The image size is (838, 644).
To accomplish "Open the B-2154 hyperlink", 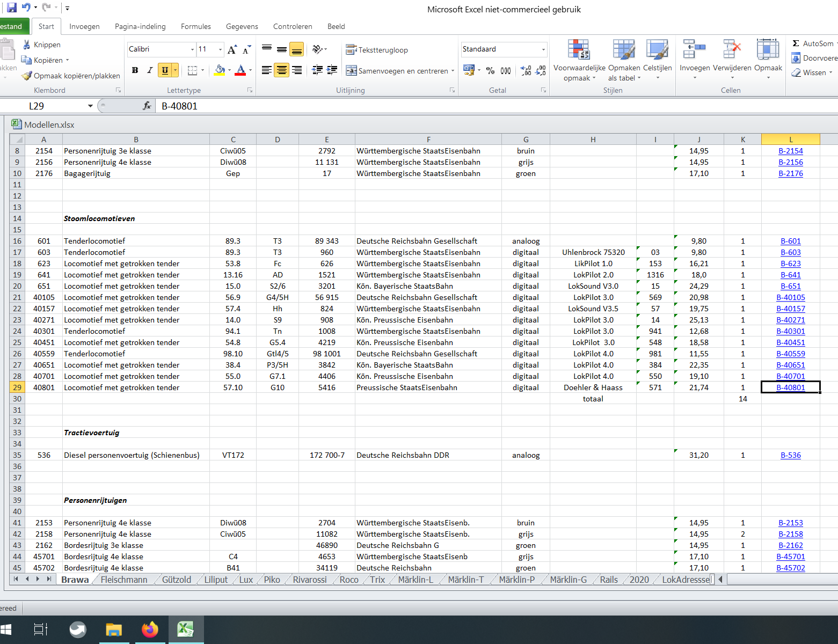I will (791, 151).
